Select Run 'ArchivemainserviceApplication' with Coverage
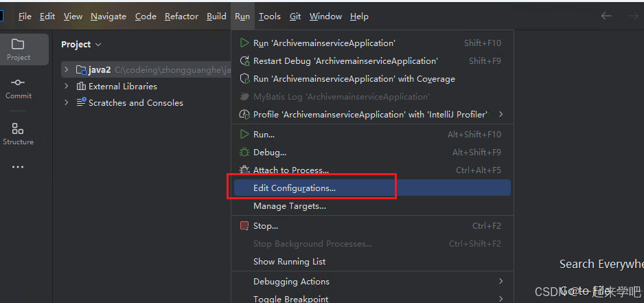The height and width of the screenshot is (303, 644). coord(372,78)
